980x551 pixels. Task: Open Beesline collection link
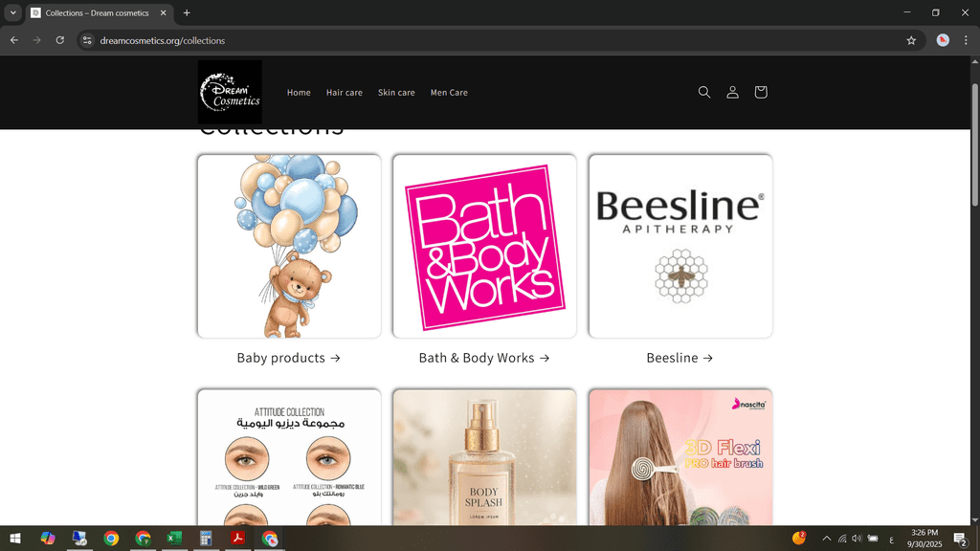[x=680, y=358]
